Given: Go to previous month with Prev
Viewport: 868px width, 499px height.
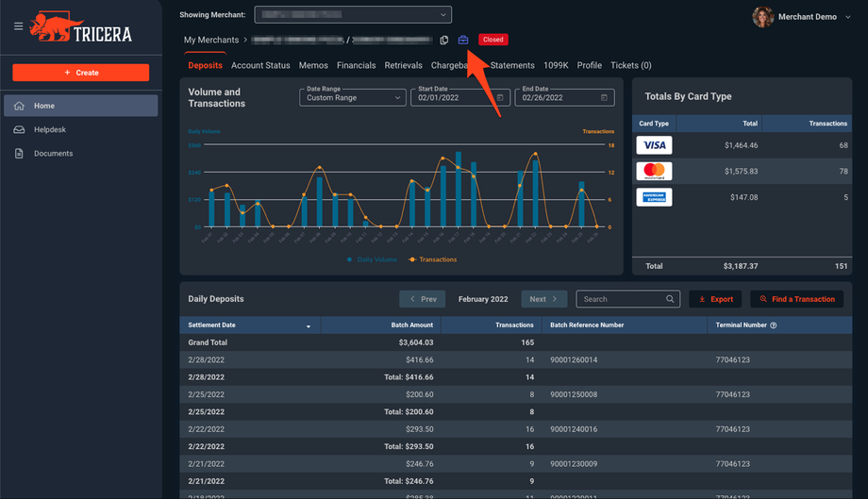Looking at the screenshot, I should (x=422, y=299).
